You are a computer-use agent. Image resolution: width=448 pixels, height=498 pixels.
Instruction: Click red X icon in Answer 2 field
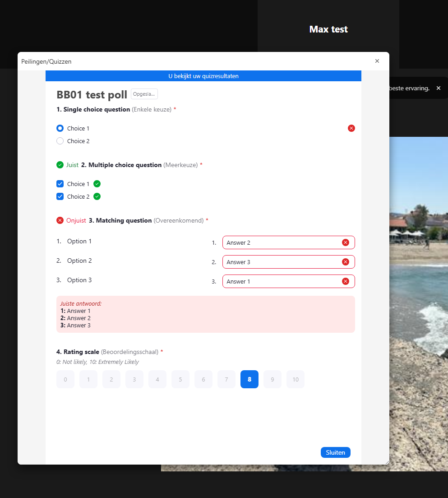(346, 242)
